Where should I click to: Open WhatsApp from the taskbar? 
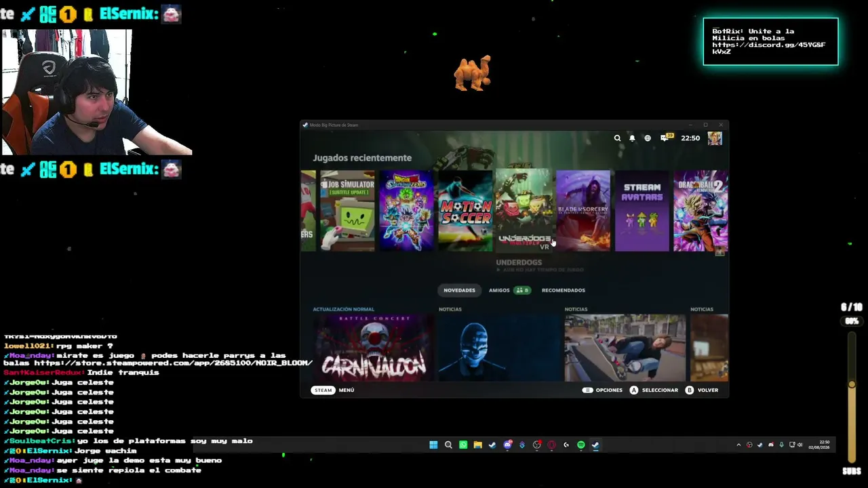pyautogui.click(x=463, y=445)
